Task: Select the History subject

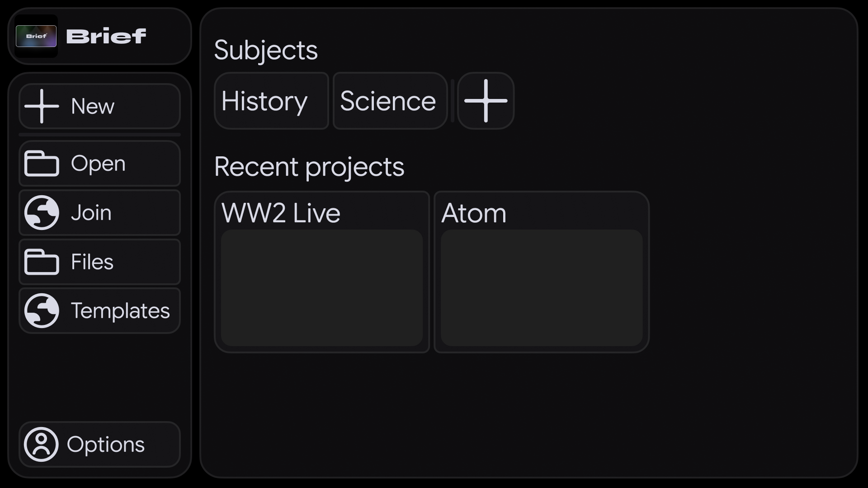Action: pyautogui.click(x=271, y=101)
